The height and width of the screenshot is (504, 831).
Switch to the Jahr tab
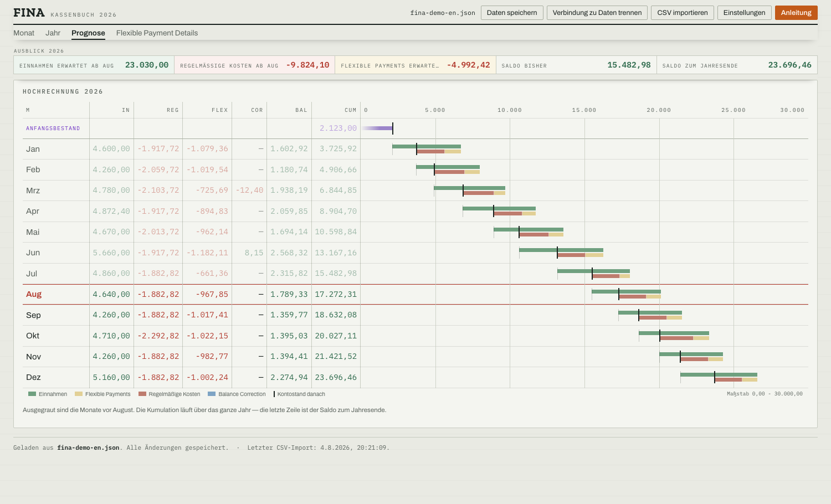pyautogui.click(x=53, y=33)
